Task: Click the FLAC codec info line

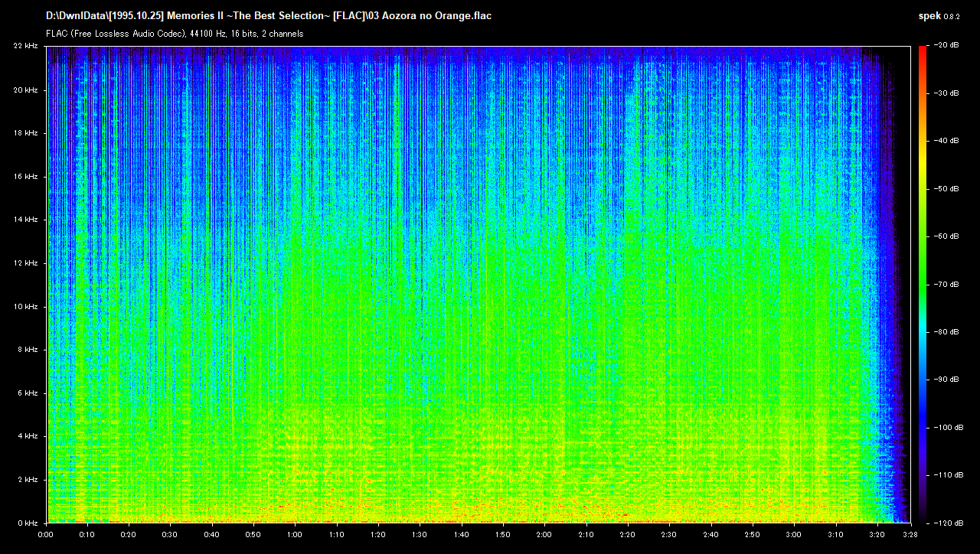Action: tap(175, 34)
